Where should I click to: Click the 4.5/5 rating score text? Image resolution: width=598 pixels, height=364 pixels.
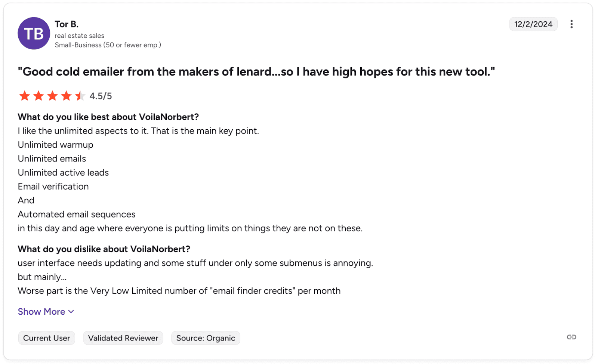(101, 96)
